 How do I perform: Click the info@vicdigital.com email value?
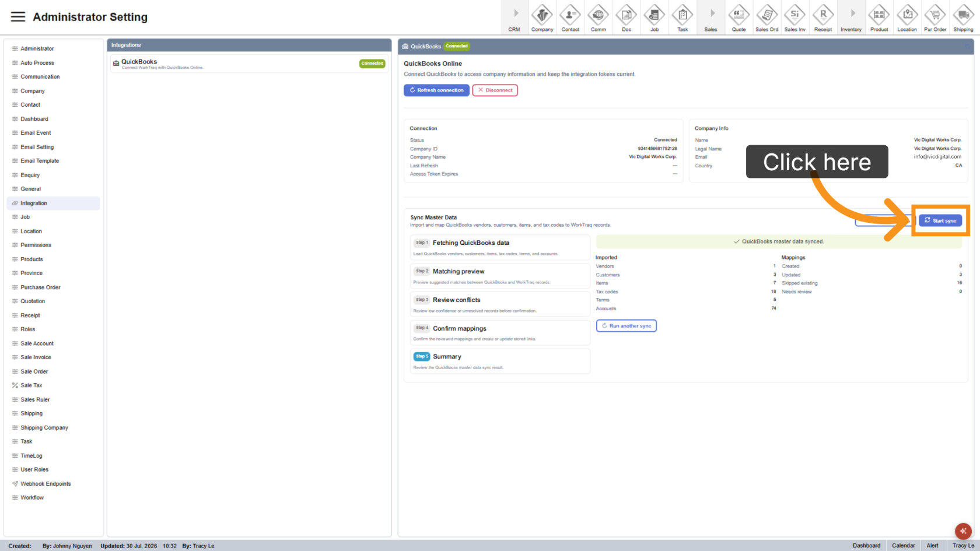coord(937,157)
